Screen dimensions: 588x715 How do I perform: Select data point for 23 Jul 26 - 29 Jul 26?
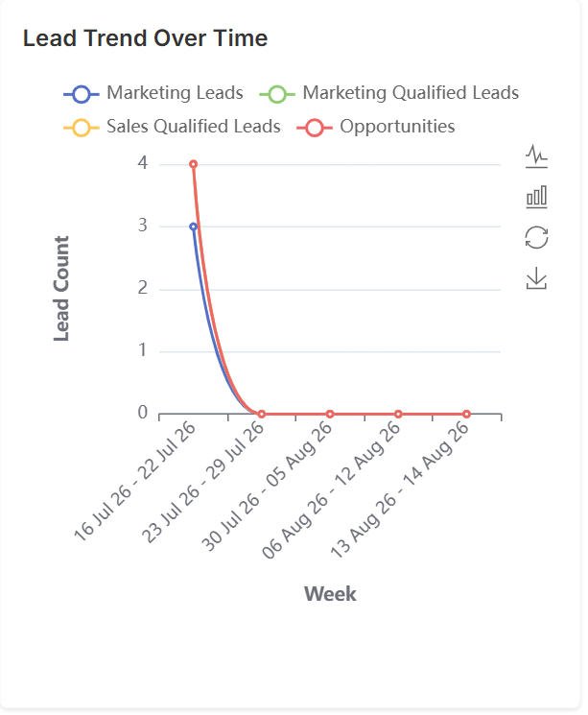coord(262,414)
